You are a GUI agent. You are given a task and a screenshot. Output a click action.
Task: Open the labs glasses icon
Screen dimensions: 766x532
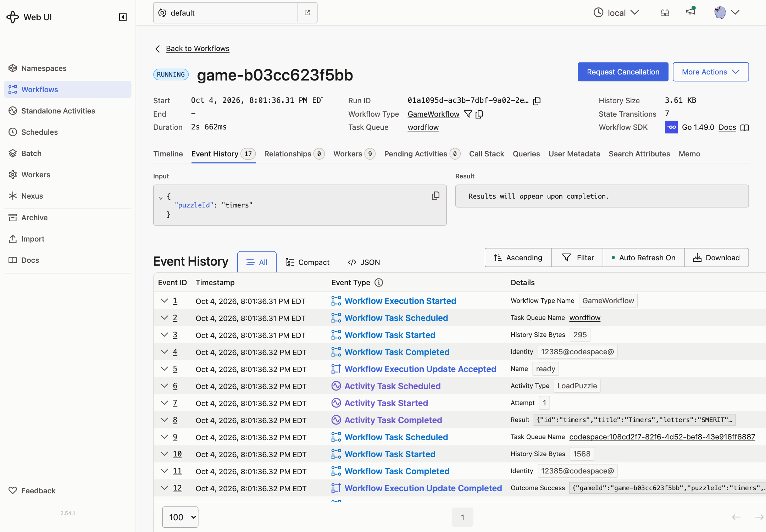[x=665, y=13]
